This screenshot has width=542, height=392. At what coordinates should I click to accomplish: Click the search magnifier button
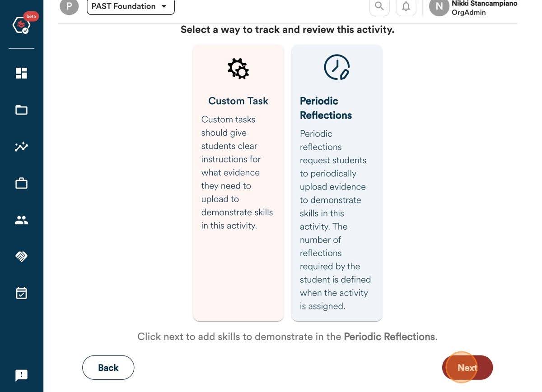(x=379, y=6)
